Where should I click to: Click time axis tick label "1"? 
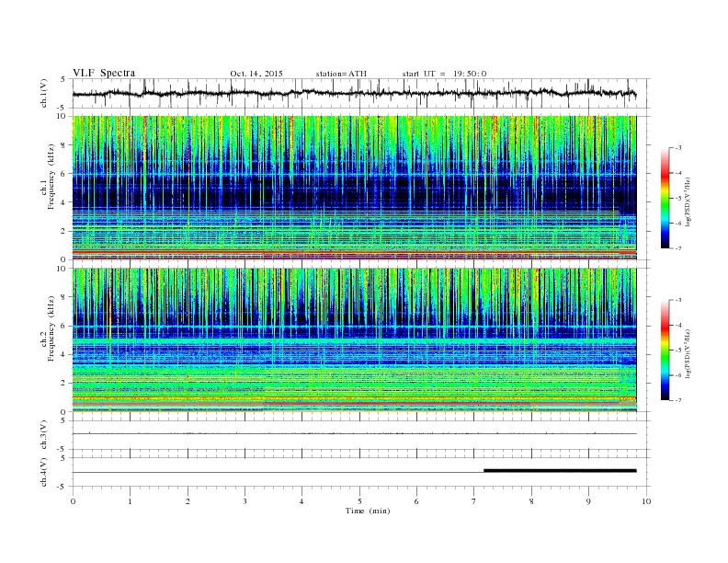[130, 501]
